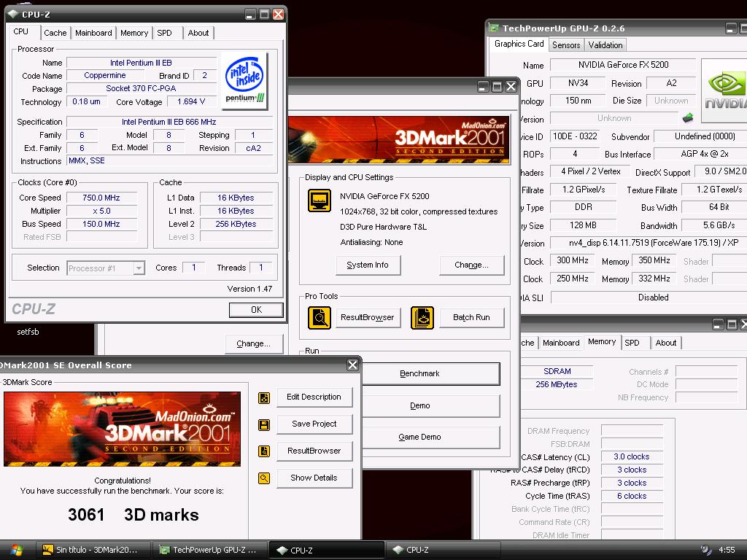Click ResultBrowser button in Overall Score window
747x560 pixels.
coord(314,451)
